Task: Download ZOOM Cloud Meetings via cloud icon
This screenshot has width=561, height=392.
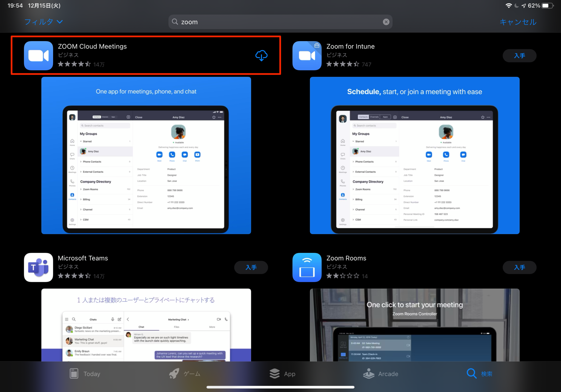Action: [261, 56]
